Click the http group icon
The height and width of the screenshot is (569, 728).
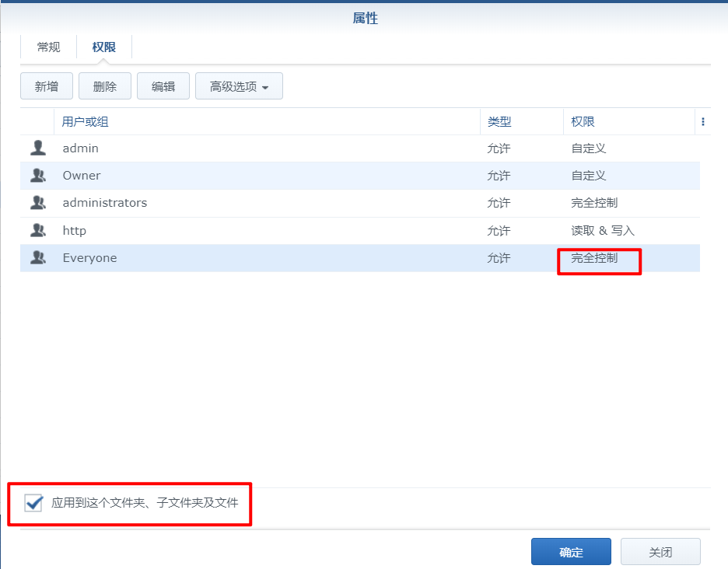[37, 231]
